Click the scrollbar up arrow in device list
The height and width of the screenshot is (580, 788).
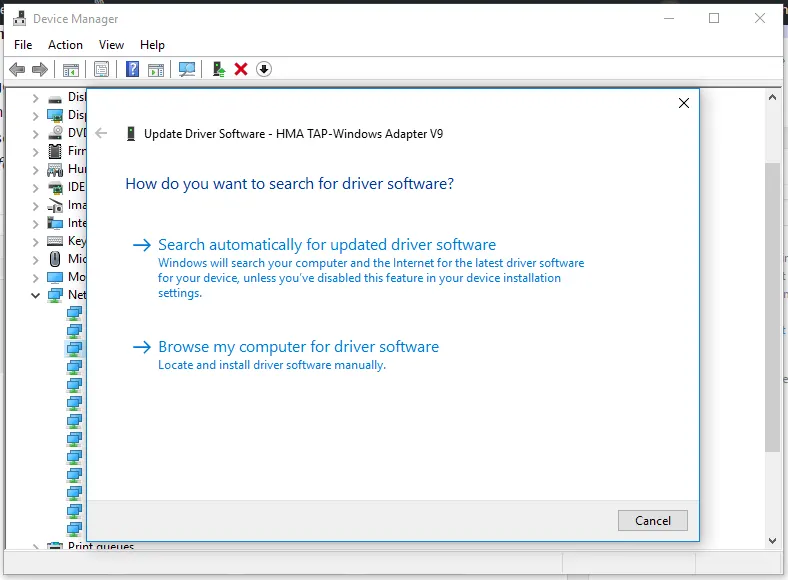coord(772,98)
